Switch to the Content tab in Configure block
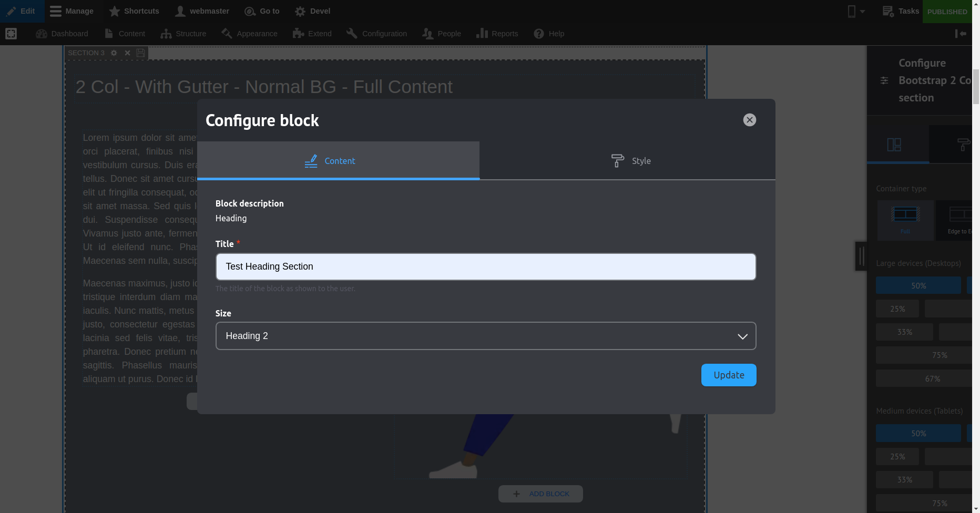 [338, 160]
